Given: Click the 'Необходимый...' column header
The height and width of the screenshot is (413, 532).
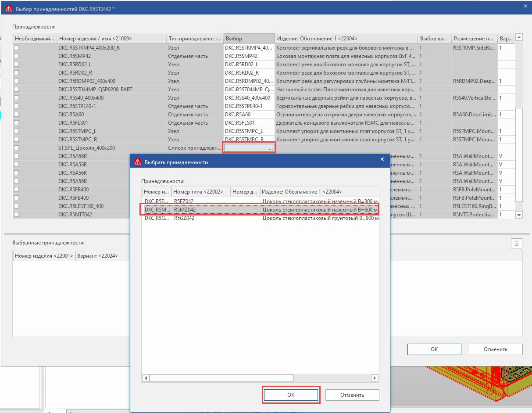Looking at the screenshot, I should point(35,39).
